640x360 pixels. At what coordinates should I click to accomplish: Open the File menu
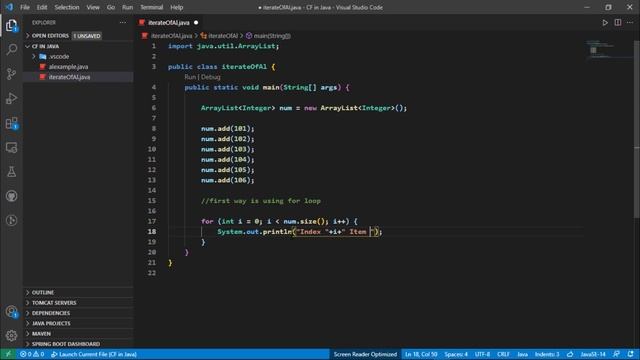(25, 7)
